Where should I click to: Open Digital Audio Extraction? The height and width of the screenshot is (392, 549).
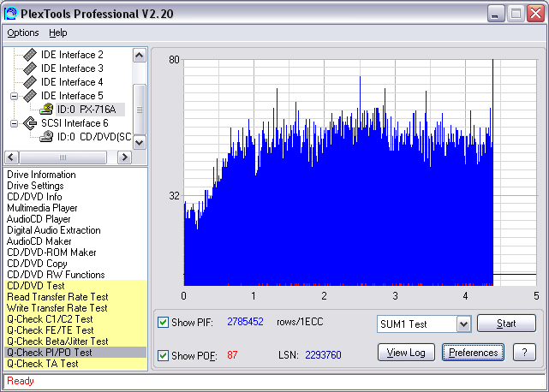point(54,230)
